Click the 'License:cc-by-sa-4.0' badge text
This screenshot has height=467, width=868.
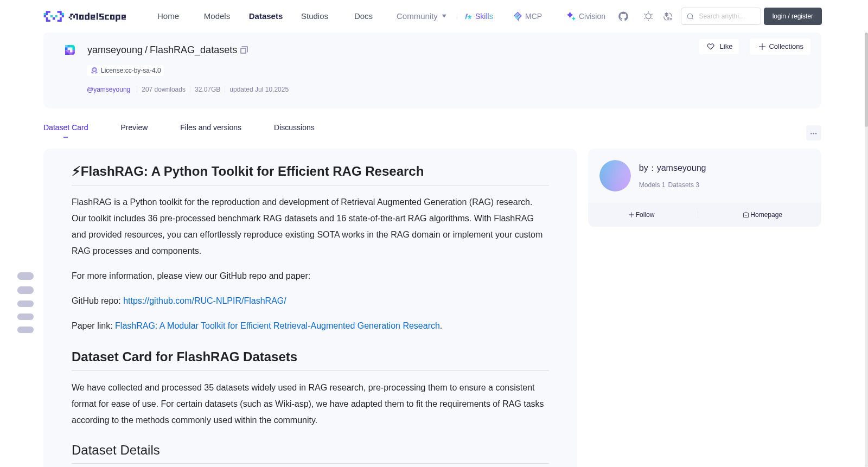tap(131, 71)
